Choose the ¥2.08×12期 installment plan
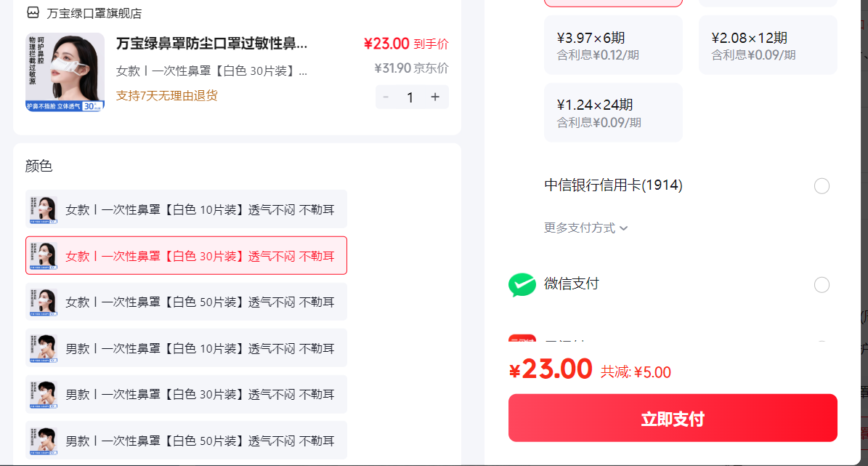 click(768, 45)
